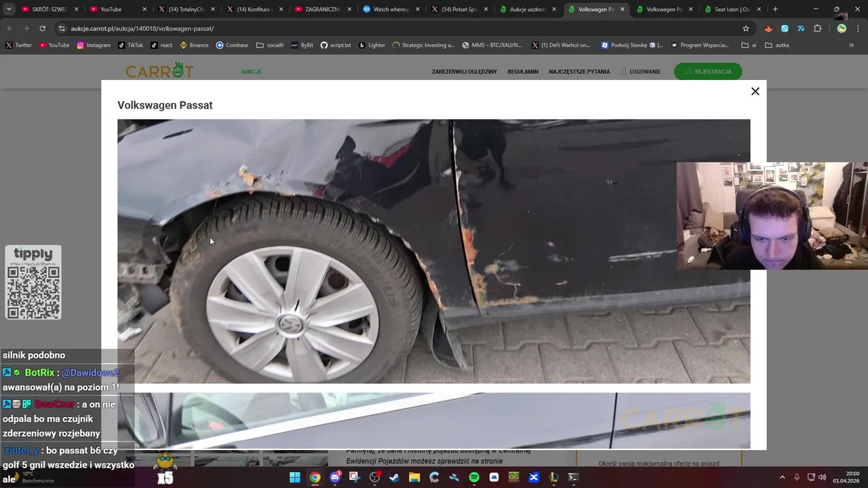Switch to the Konfitura X tab
The width and height of the screenshot is (868, 488).
(x=254, y=9)
